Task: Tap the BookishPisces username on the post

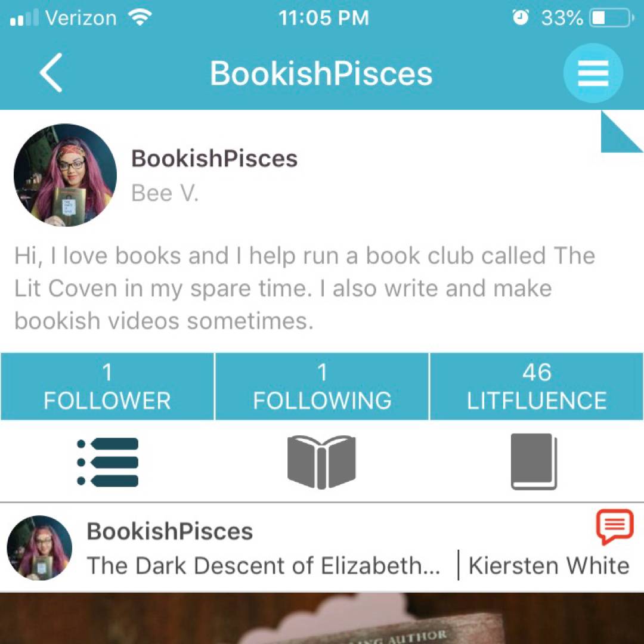Action: click(x=169, y=531)
